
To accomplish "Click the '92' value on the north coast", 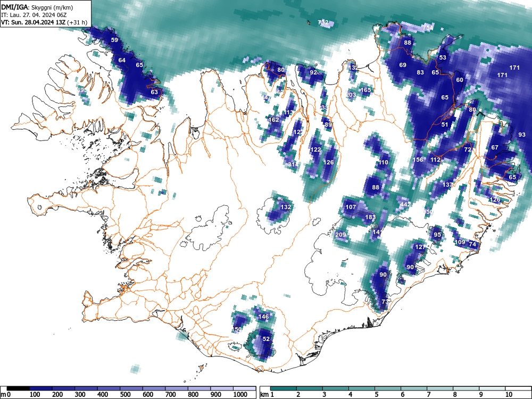I will click(x=313, y=72).
